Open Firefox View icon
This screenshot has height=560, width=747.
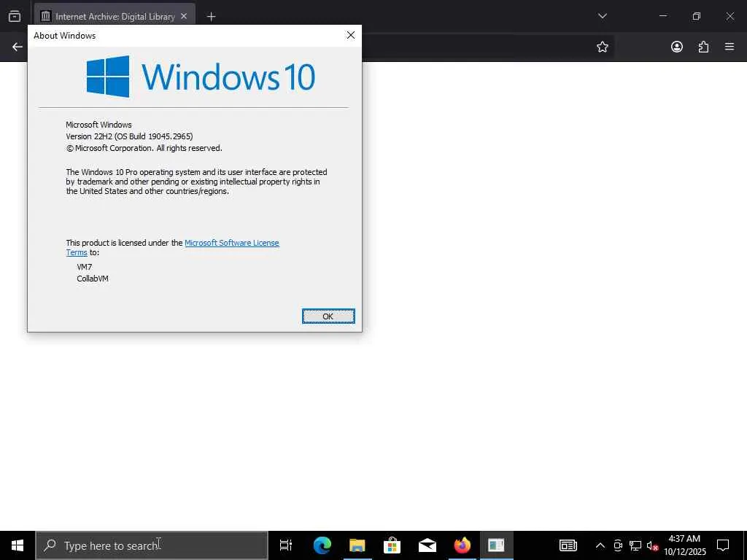[15, 16]
